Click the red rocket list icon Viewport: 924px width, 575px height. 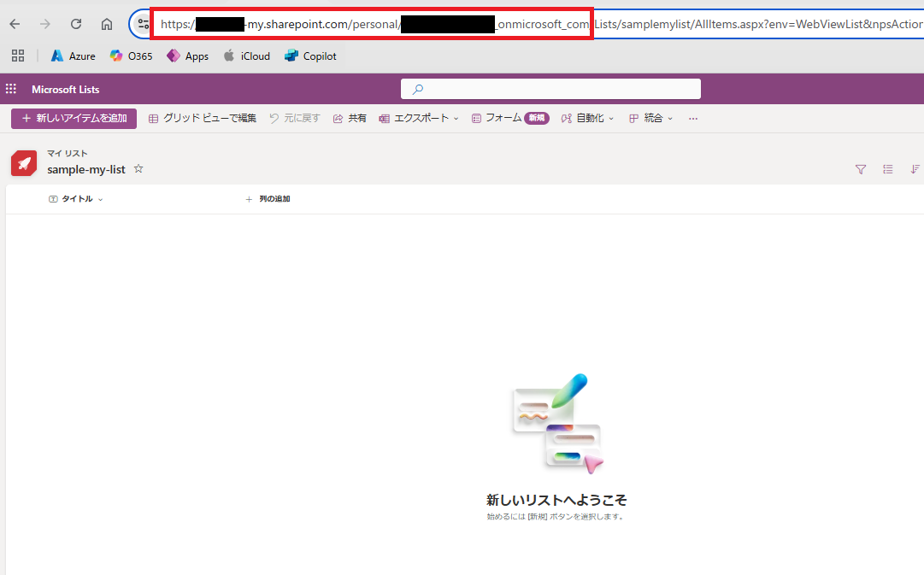click(x=24, y=163)
